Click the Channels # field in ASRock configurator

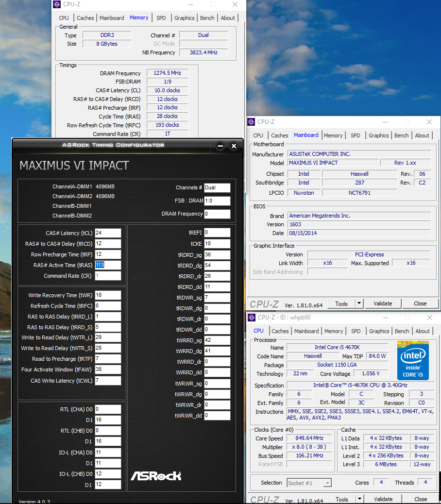point(217,188)
